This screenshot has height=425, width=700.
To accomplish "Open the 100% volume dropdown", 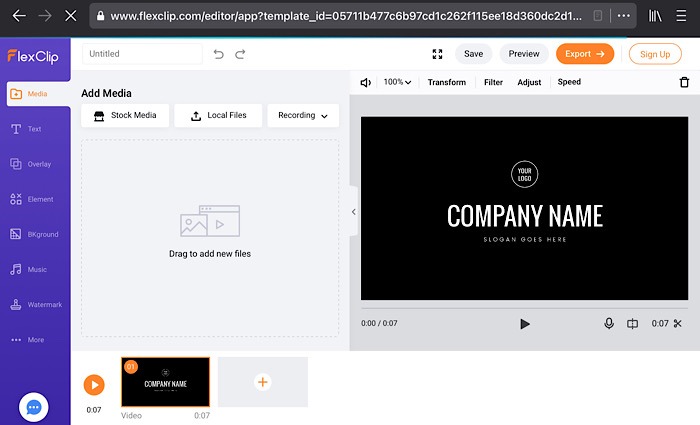I will tap(397, 82).
